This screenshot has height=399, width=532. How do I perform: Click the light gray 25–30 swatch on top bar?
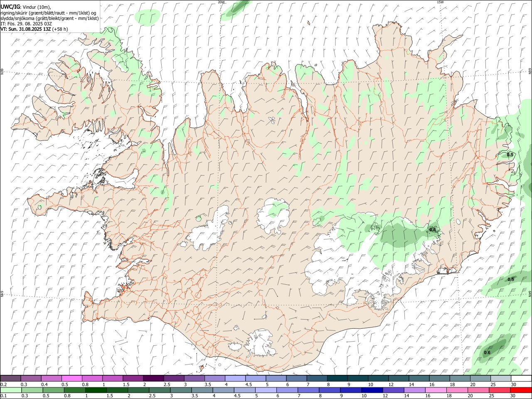pyautogui.click(x=501, y=379)
